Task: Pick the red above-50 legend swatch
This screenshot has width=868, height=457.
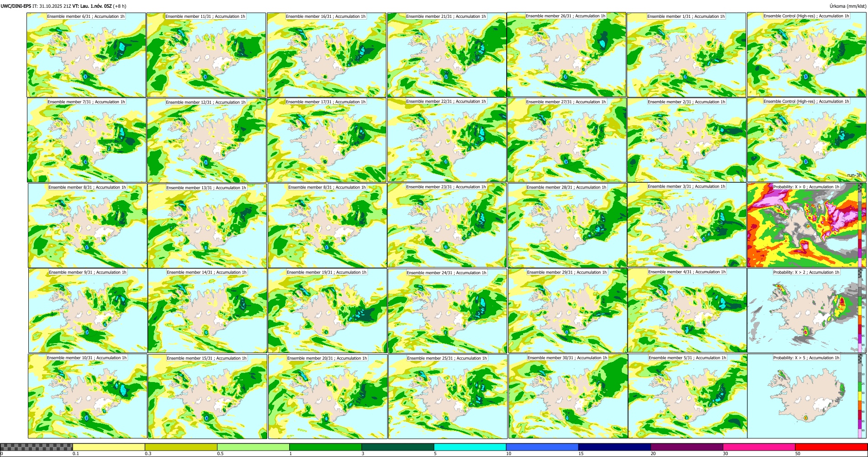Action: (831, 447)
